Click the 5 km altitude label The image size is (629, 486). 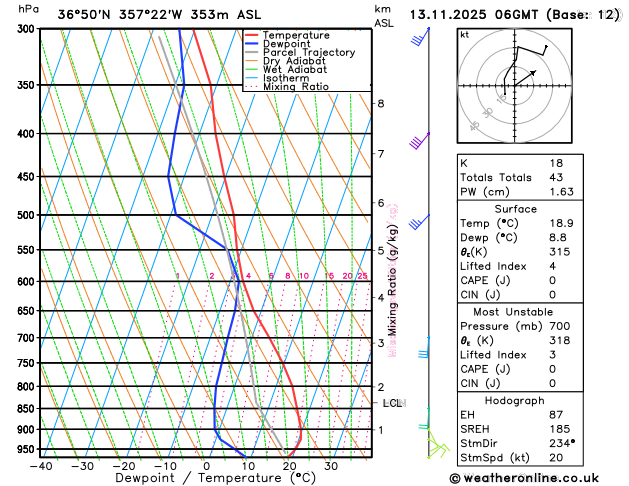pos(381,251)
